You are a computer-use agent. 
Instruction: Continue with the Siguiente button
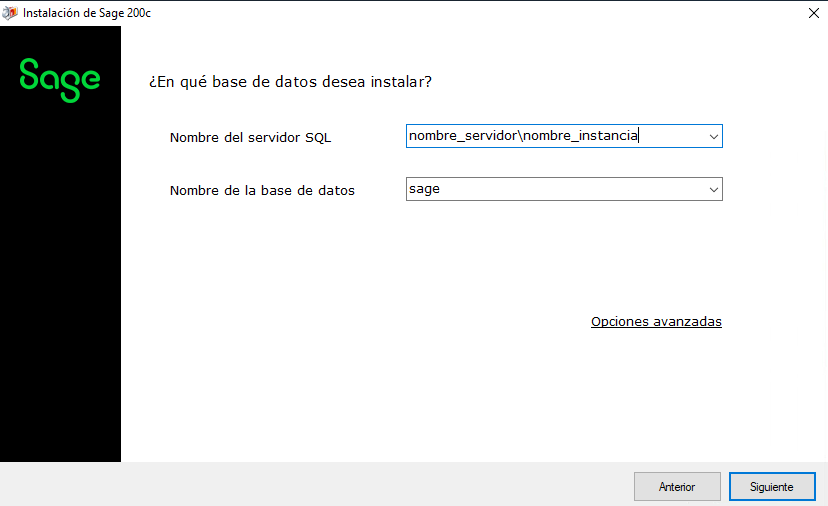click(x=772, y=486)
